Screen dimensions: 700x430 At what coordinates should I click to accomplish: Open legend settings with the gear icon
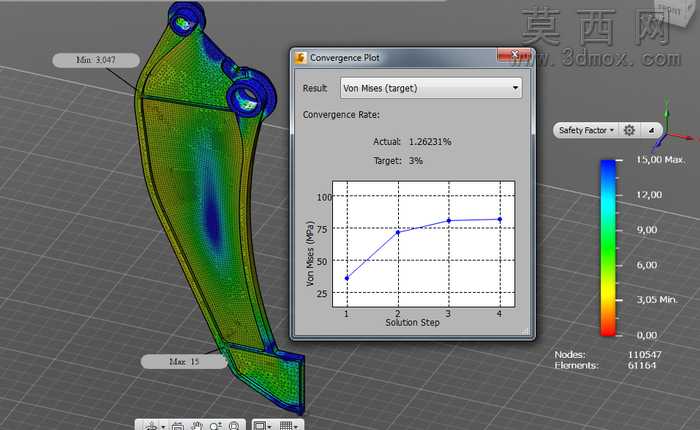(x=629, y=130)
